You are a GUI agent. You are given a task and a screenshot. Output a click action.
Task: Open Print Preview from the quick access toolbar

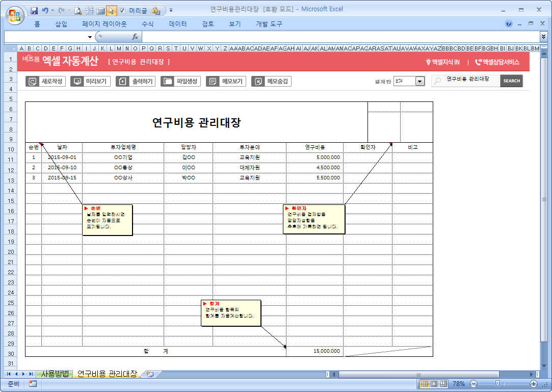coord(78,11)
